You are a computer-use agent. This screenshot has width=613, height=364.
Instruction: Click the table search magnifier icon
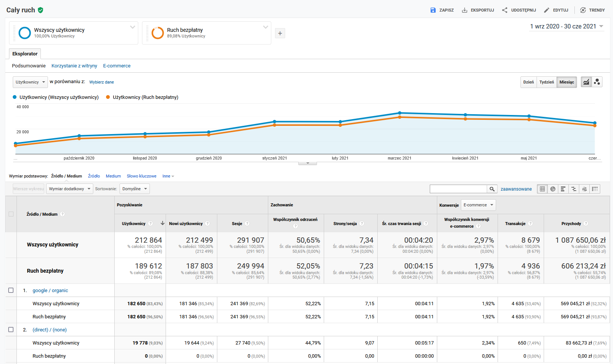point(492,189)
